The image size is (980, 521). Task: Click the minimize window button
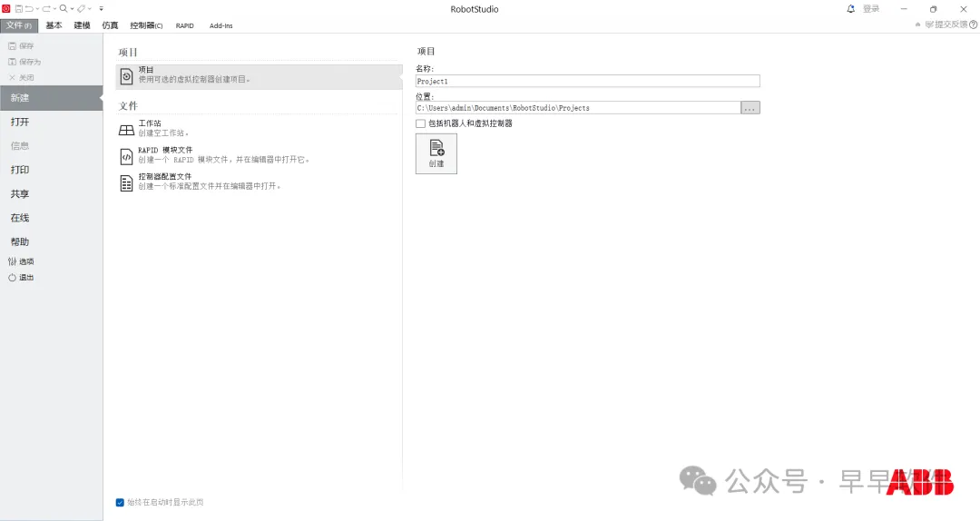tap(904, 9)
